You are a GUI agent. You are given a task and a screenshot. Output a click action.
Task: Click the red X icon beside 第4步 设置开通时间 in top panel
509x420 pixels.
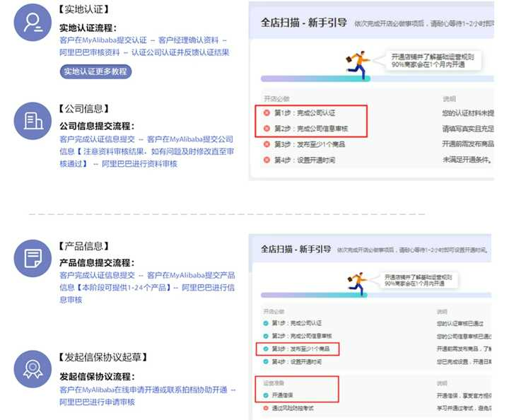[x=267, y=160]
